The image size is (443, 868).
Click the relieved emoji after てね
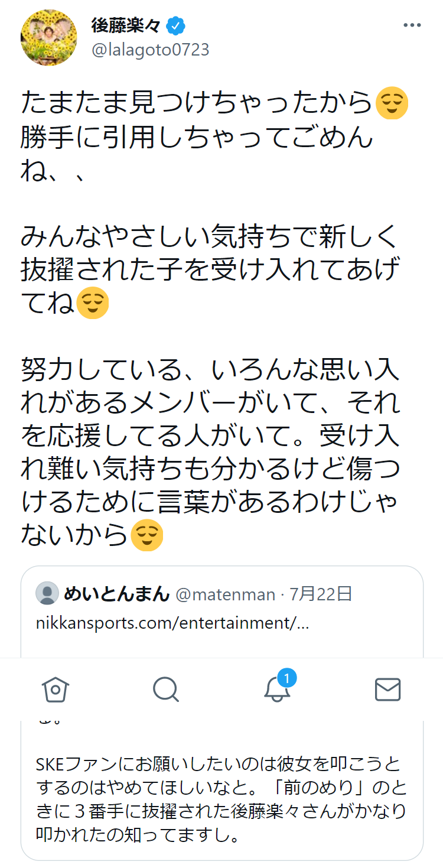(93, 303)
